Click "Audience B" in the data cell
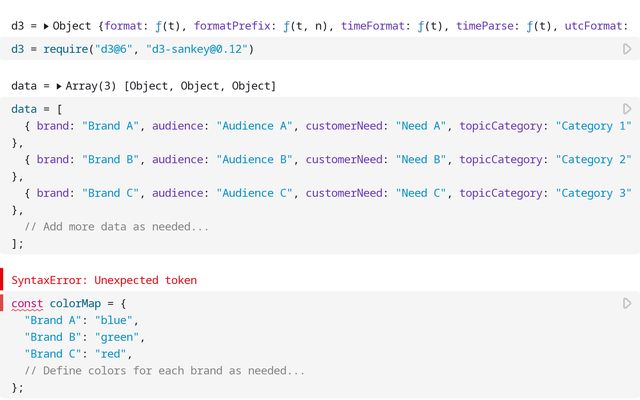640x400 pixels. tap(255, 160)
